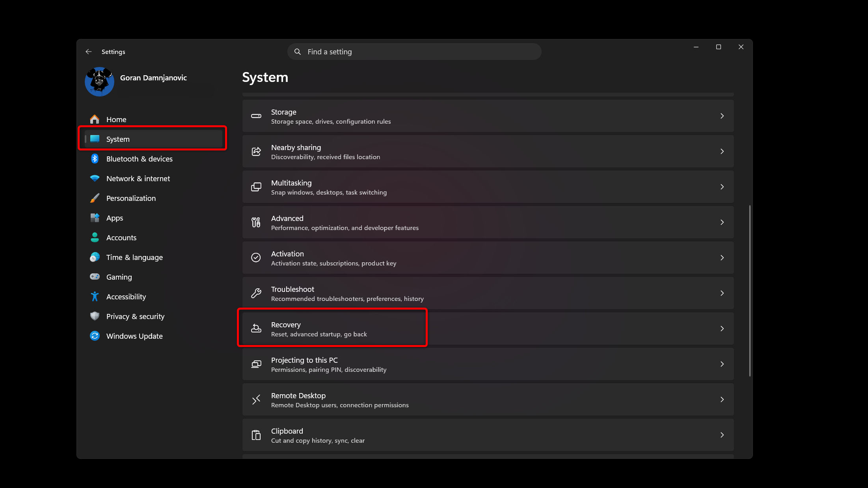Open Clipboard settings title
This screenshot has height=488, width=868.
[287, 431]
